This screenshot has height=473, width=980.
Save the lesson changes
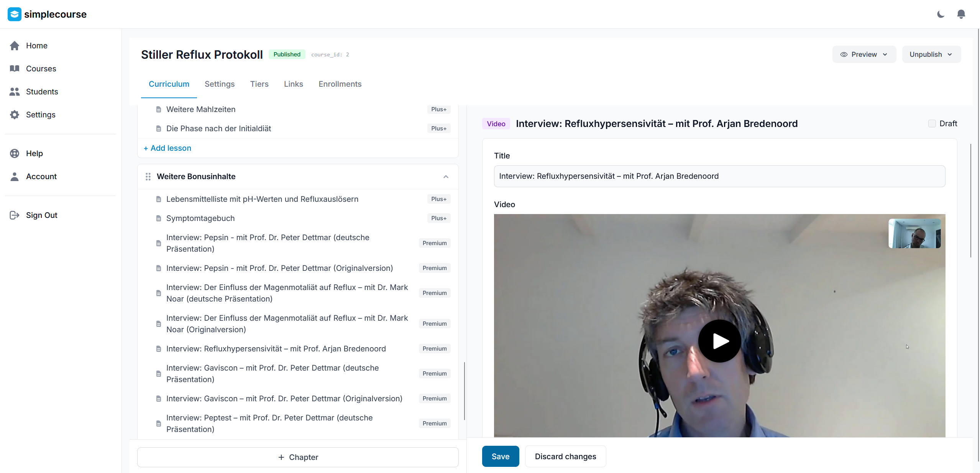(500, 456)
